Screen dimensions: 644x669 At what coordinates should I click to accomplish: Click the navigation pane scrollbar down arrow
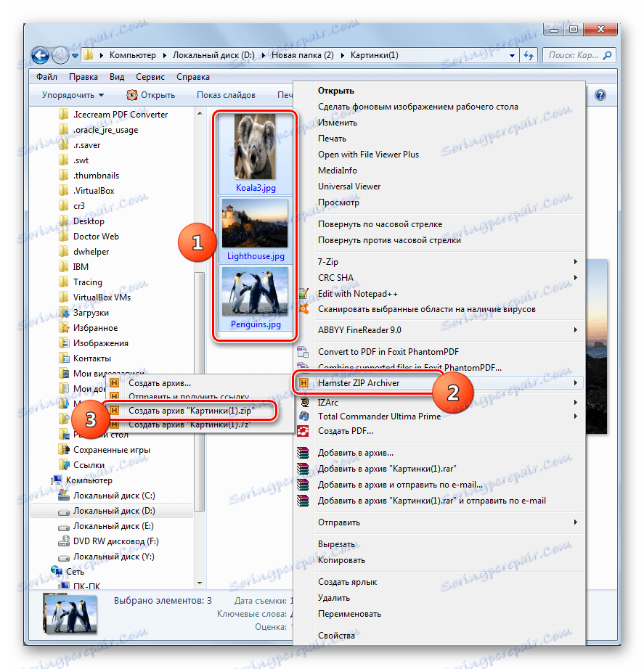point(200,583)
